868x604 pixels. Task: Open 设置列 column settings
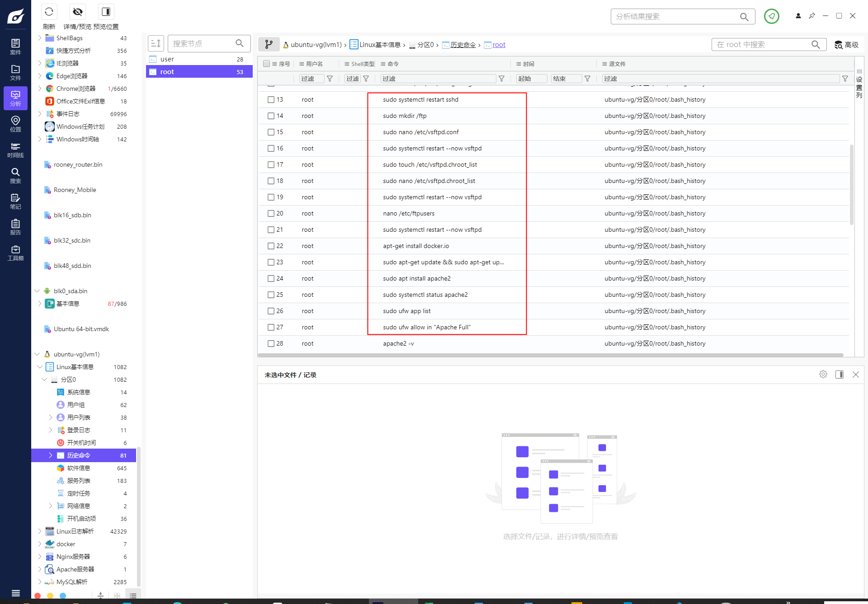859,84
